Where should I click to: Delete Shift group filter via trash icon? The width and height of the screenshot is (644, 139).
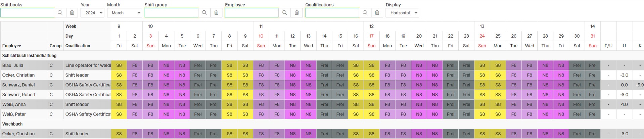tap(216, 13)
